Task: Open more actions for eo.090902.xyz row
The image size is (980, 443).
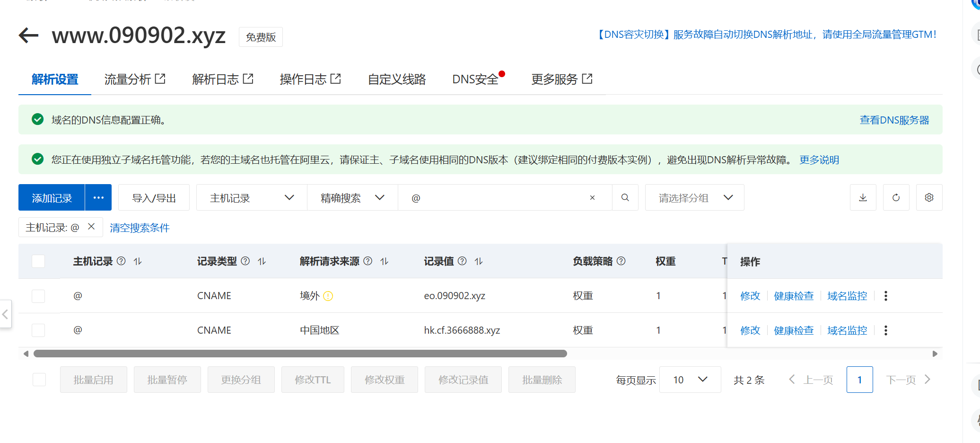Action: tap(886, 296)
